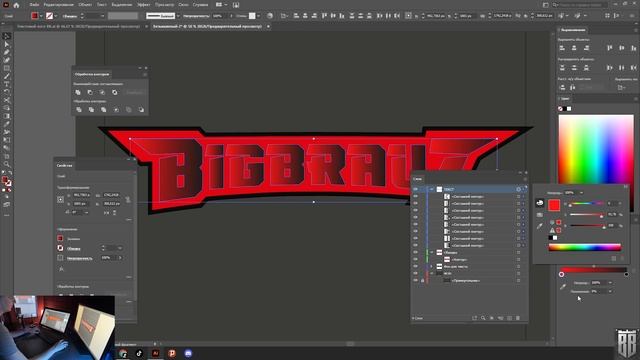The image size is (640, 360).
Task: Open gradient stop location dropdown
Action: click(610, 291)
